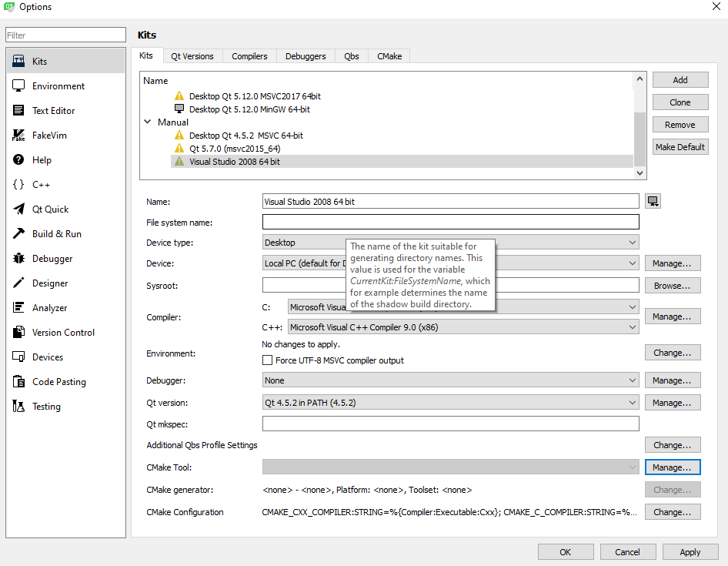This screenshot has width=728, height=566.
Task: Close the Options dialog window
Action: (x=716, y=6)
